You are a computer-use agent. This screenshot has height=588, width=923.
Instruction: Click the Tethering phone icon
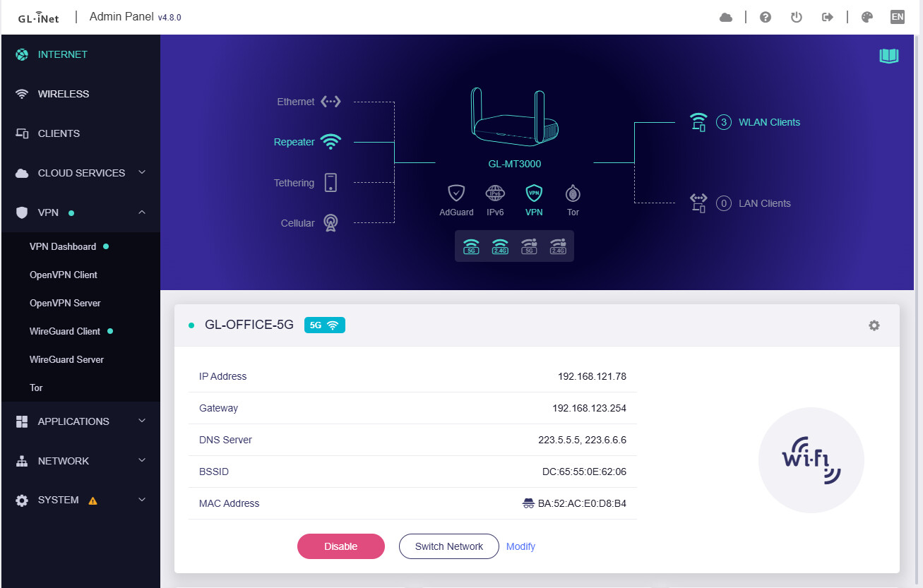coord(331,183)
